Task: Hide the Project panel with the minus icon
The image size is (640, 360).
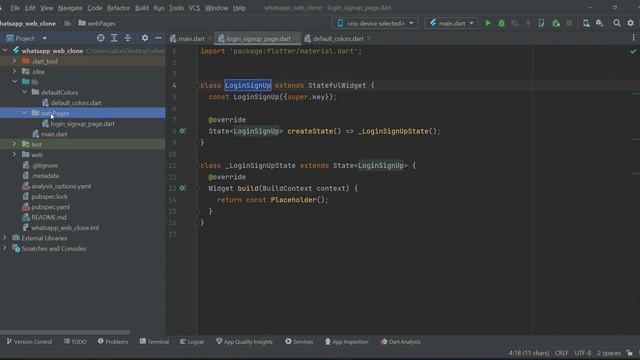Action: 158,38
